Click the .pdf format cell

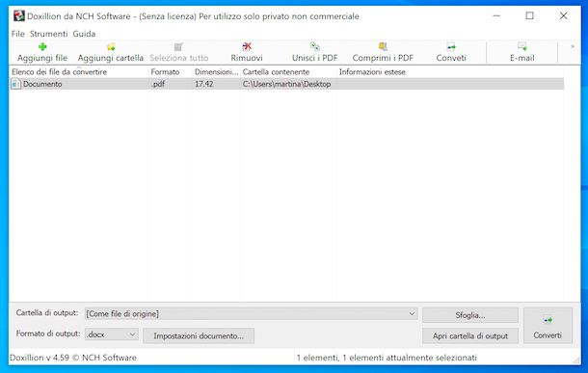point(158,84)
